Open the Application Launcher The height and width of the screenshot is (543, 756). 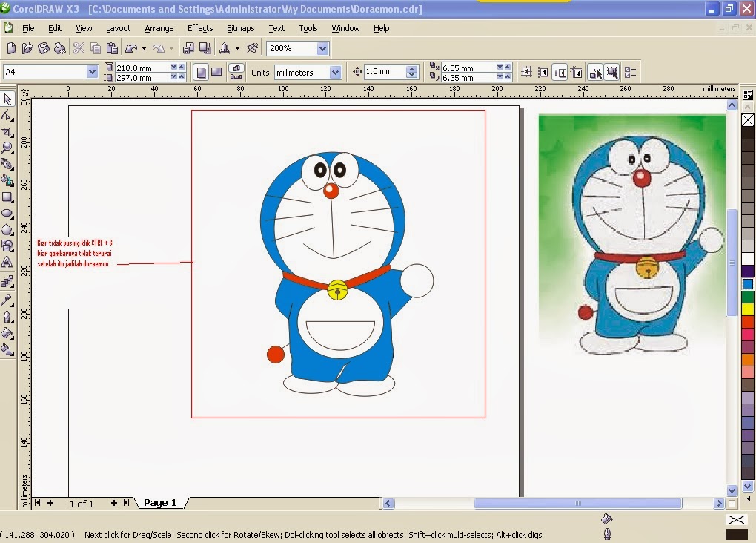click(224, 47)
